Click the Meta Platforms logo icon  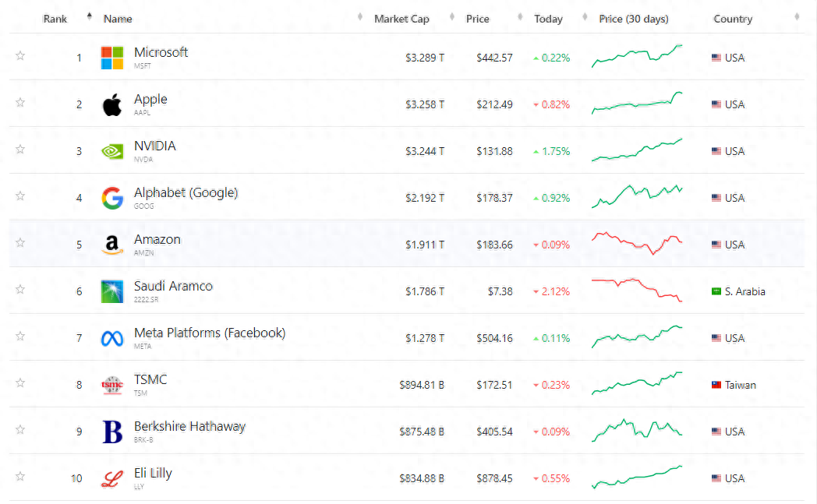pyautogui.click(x=112, y=338)
